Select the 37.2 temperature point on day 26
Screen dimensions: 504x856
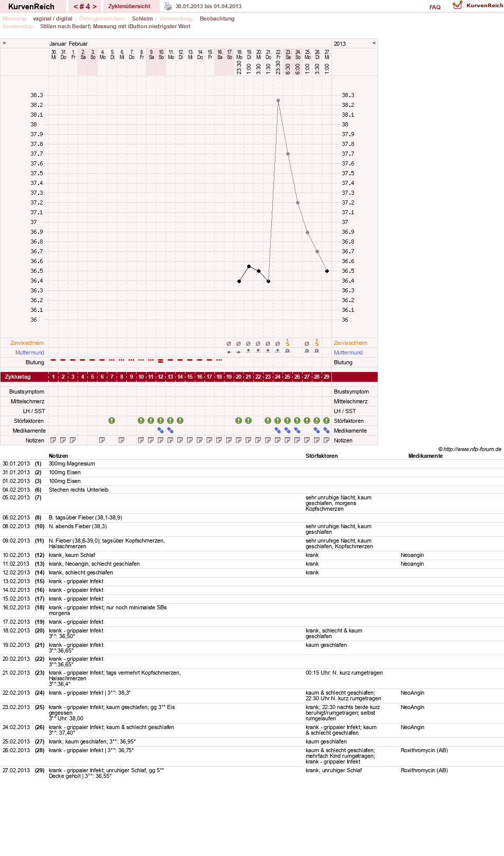(297, 203)
